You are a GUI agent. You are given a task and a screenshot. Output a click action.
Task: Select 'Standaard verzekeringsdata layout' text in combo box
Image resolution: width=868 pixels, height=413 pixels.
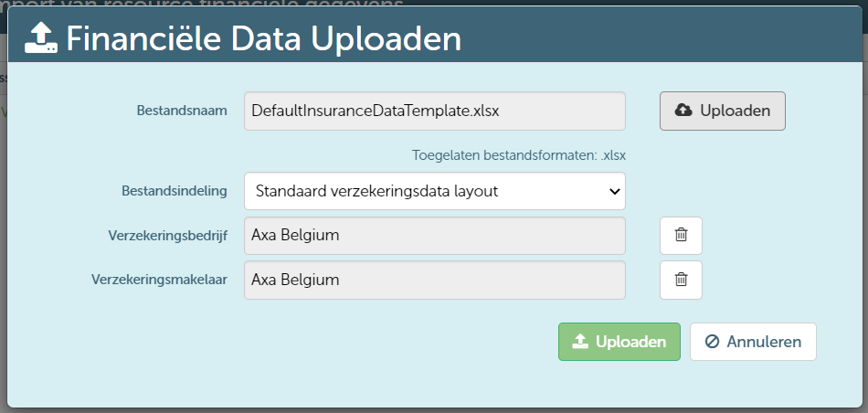click(x=376, y=192)
